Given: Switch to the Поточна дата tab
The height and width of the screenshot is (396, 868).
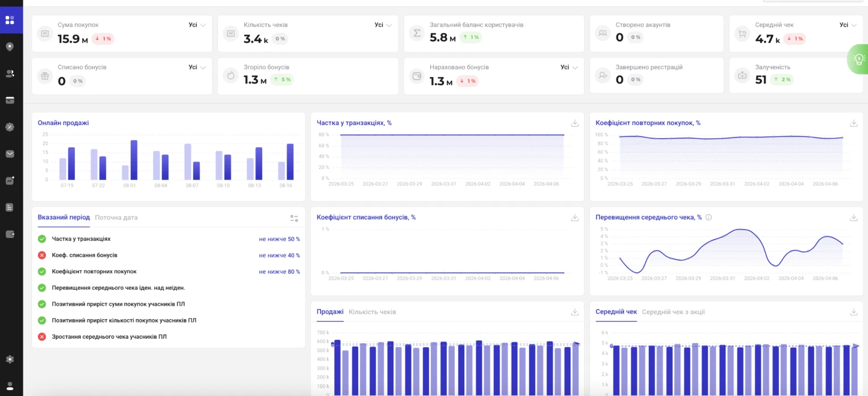Looking at the screenshot, I should [116, 218].
